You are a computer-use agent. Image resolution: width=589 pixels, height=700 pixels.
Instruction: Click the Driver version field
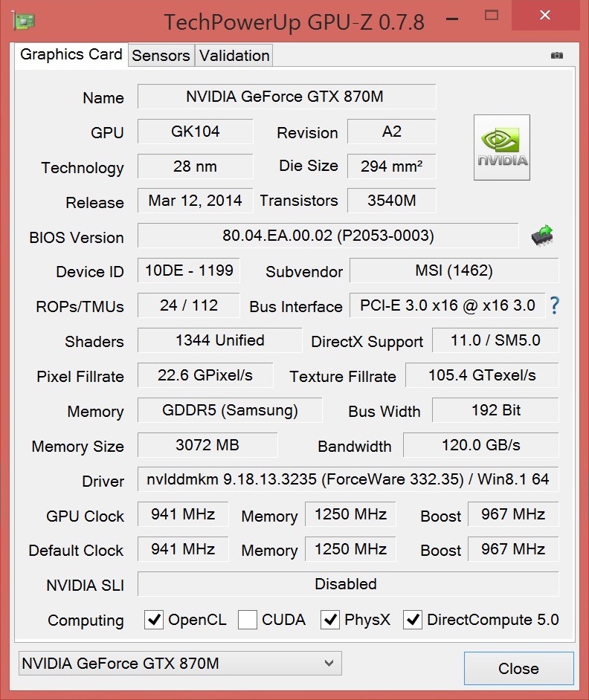point(347,479)
